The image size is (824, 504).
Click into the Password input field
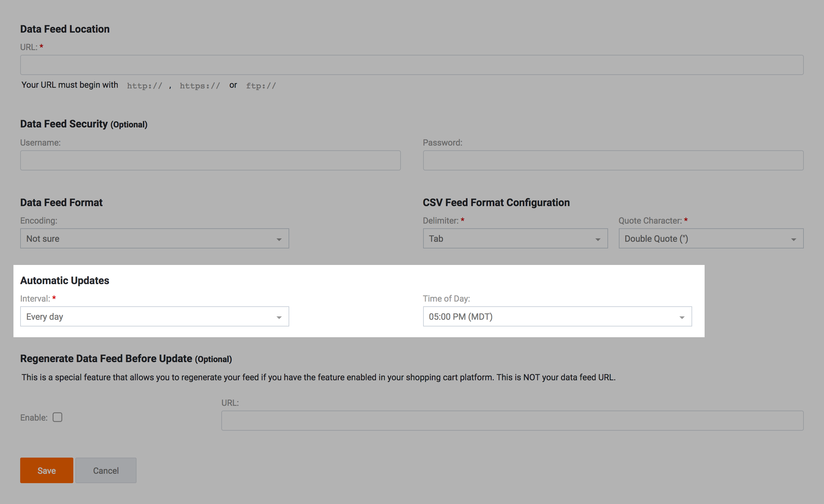point(613,160)
